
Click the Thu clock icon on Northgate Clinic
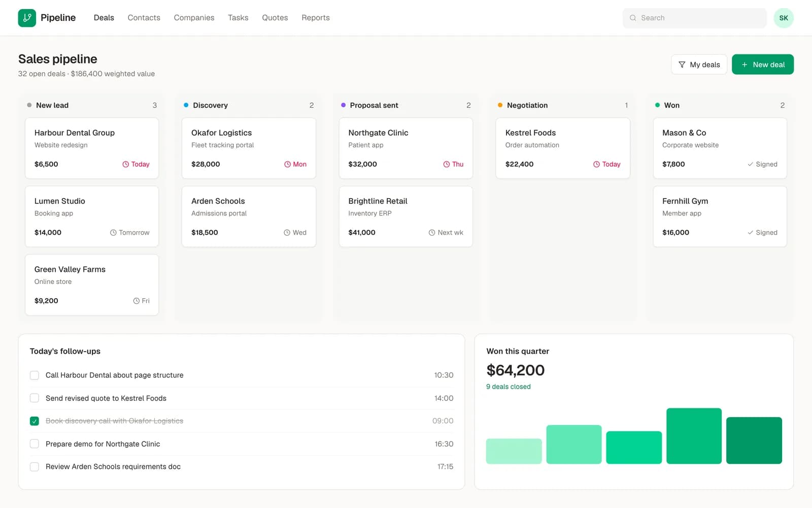pyautogui.click(x=447, y=164)
